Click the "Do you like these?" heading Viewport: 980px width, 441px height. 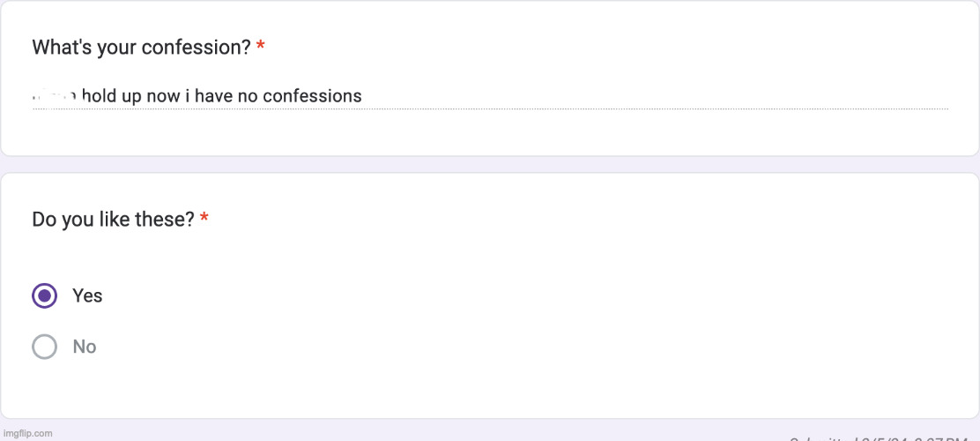click(x=113, y=219)
